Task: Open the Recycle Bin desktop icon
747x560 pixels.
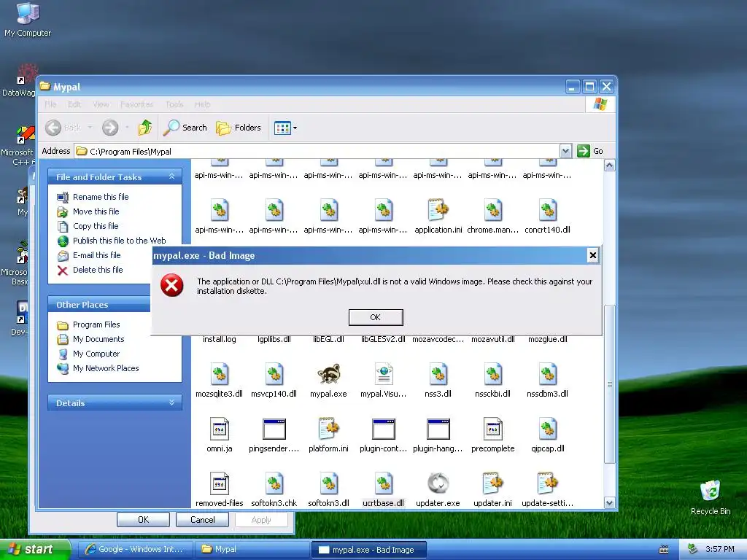Action: pos(711,497)
